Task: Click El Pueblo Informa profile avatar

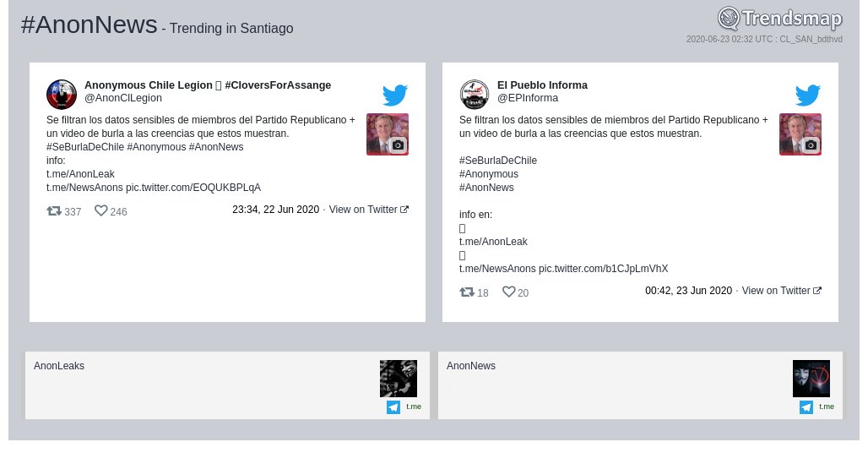Action: pos(475,94)
